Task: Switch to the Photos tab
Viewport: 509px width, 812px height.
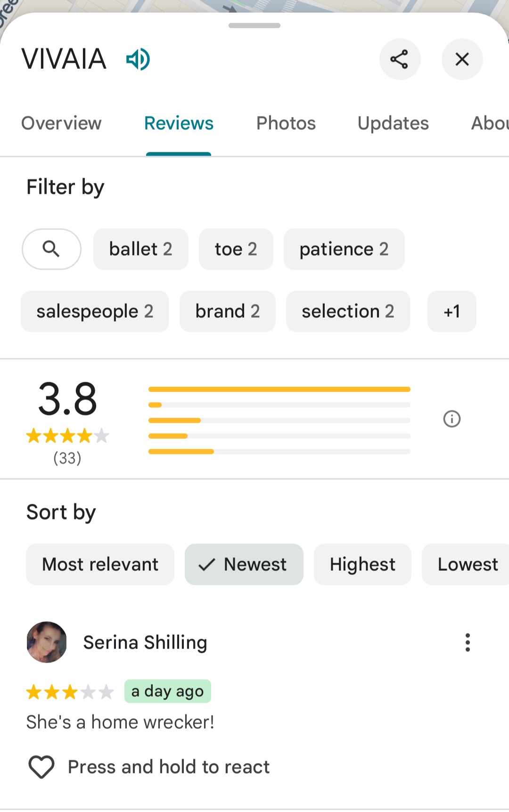Action: [x=286, y=123]
